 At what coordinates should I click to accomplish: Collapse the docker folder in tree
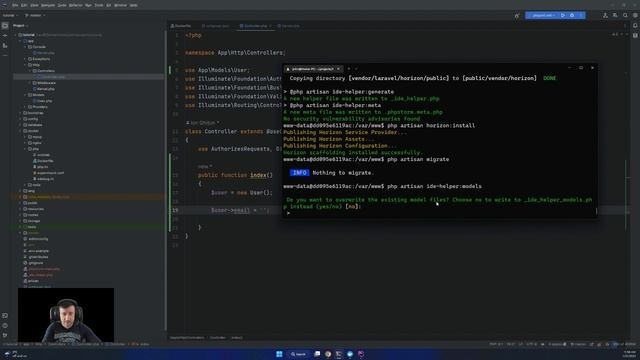pos(20,131)
